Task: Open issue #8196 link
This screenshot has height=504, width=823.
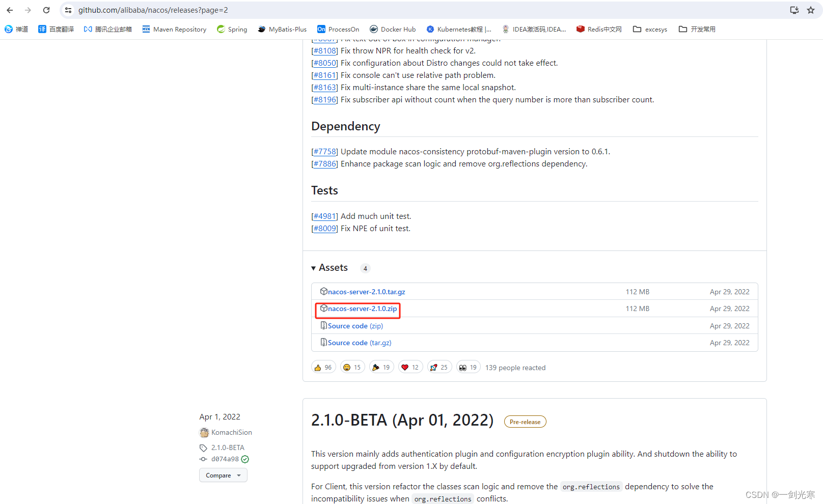Action: [325, 100]
